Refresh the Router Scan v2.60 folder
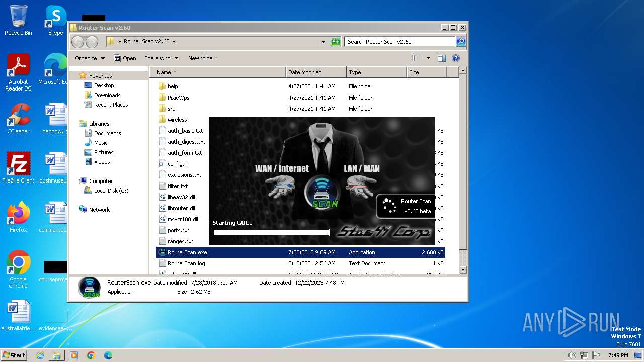644x362 pixels. coord(336,42)
